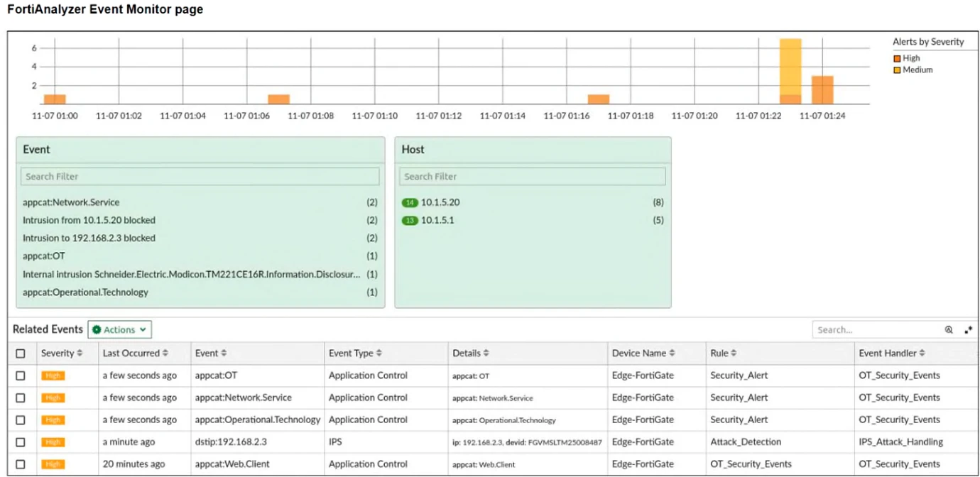The image size is (980, 477).
Task: Open the Actions dropdown menu
Action: 120,329
